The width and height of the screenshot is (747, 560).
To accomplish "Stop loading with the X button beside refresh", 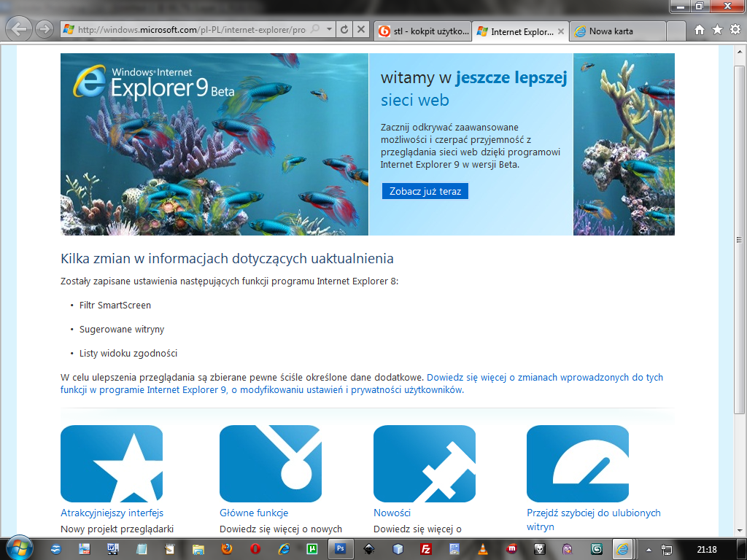I will tap(361, 29).
